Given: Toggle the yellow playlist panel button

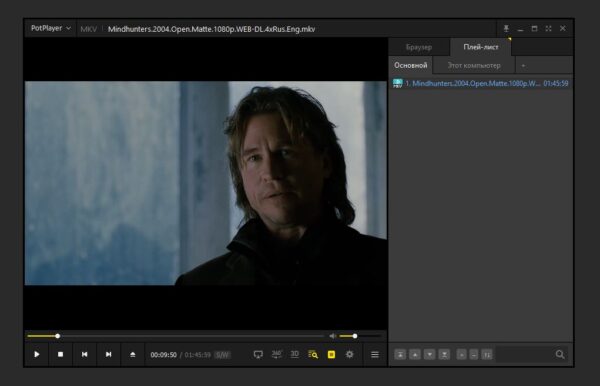Looking at the screenshot, I should 331,355.
